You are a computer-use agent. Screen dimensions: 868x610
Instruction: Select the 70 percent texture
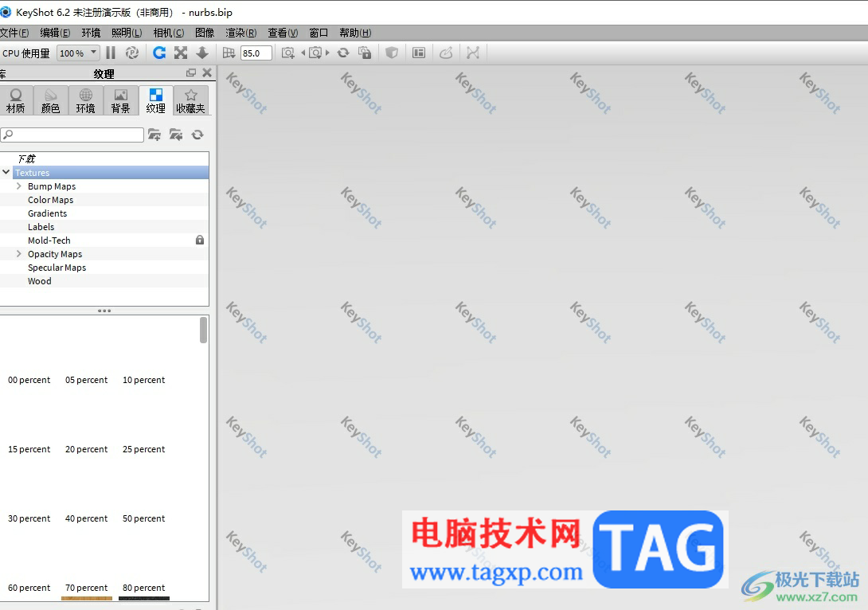tap(86, 588)
